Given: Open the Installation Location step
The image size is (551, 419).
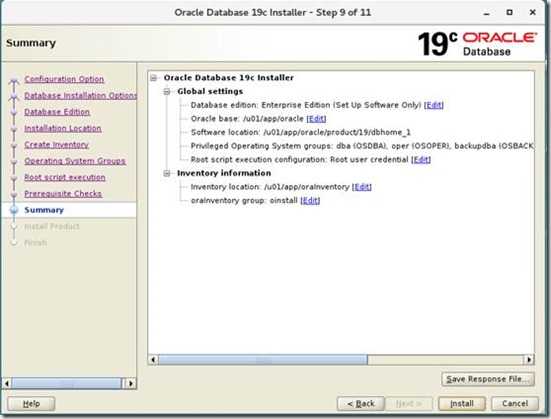Looking at the screenshot, I should (63, 128).
